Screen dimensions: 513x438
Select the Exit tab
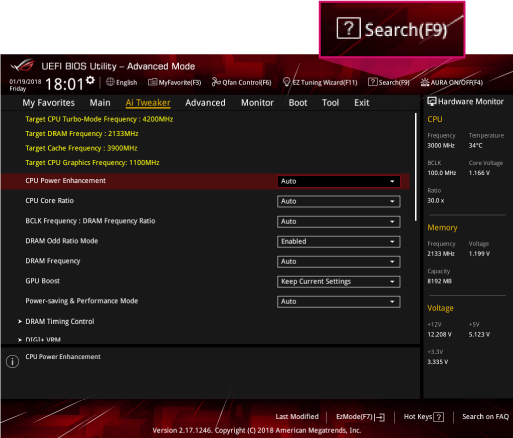coord(362,103)
